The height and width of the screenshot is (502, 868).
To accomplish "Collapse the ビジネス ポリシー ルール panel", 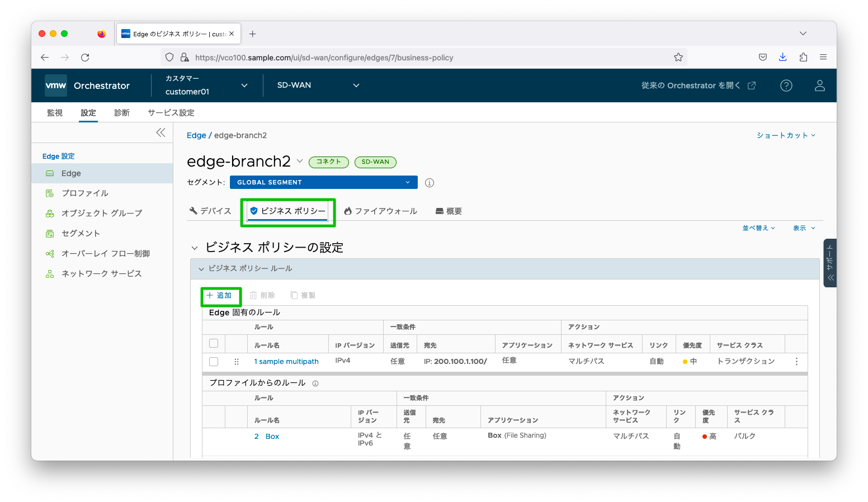I will point(201,269).
